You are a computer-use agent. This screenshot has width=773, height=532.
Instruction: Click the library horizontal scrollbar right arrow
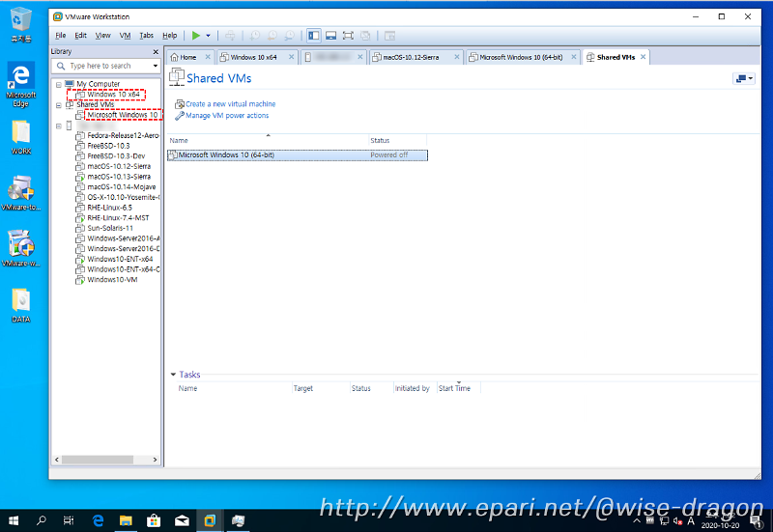pyautogui.click(x=155, y=460)
